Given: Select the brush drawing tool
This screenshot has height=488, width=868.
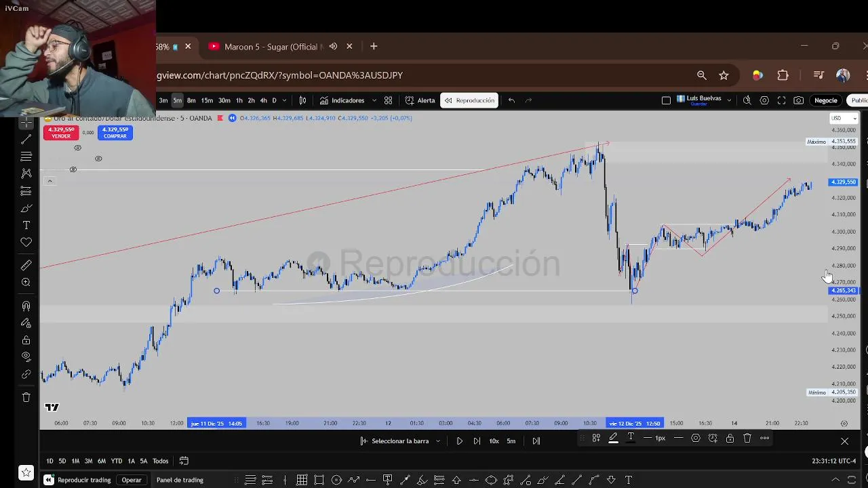Looking at the screenshot, I should pyautogui.click(x=26, y=208).
